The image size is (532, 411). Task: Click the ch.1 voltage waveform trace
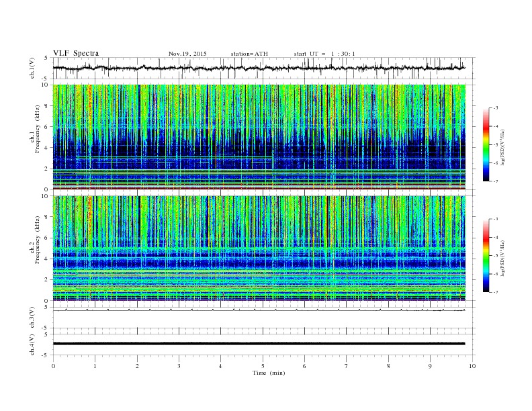[x=259, y=68]
